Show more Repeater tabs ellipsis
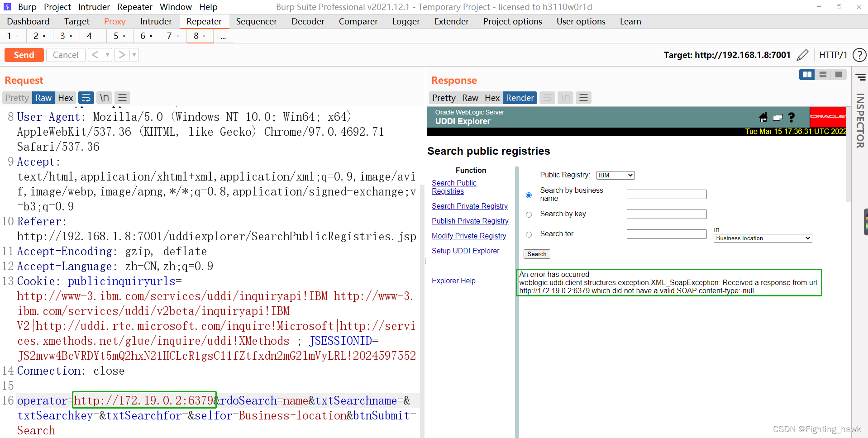The height and width of the screenshot is (438, 868). [223, 36]
